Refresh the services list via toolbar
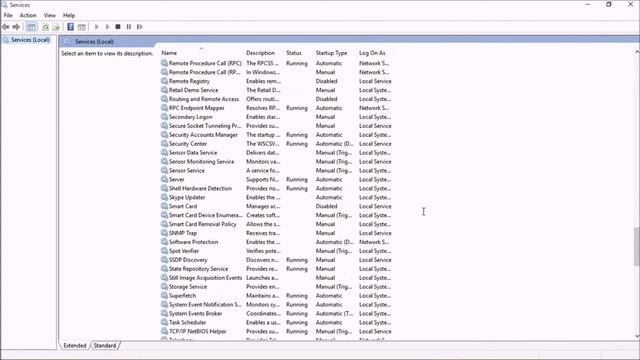 click(45, 27)
